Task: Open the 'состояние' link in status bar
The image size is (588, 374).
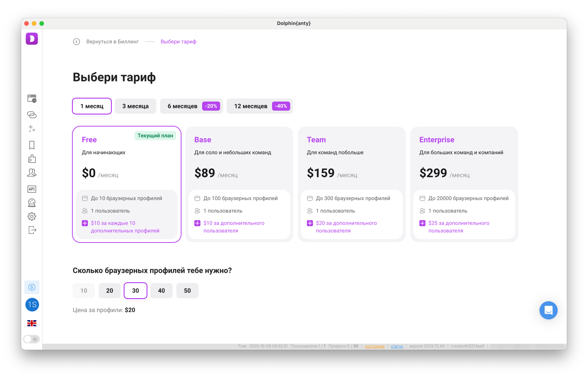Action: pos(375,346)
